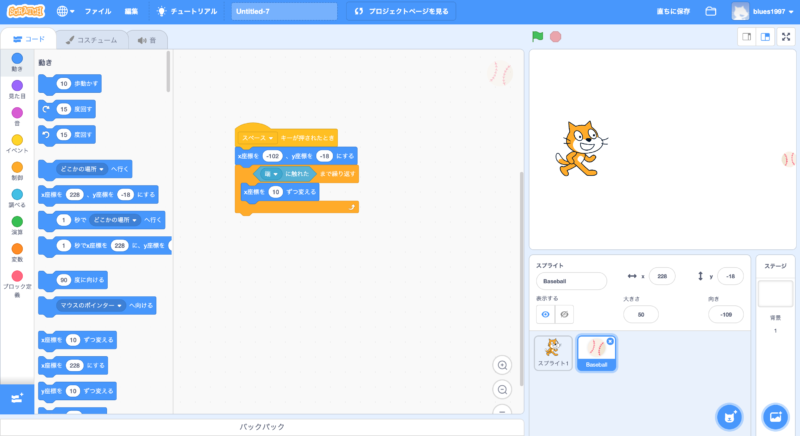800x436 pixels.
Task: Switch to small stage layout
Action: coord(746,37)
